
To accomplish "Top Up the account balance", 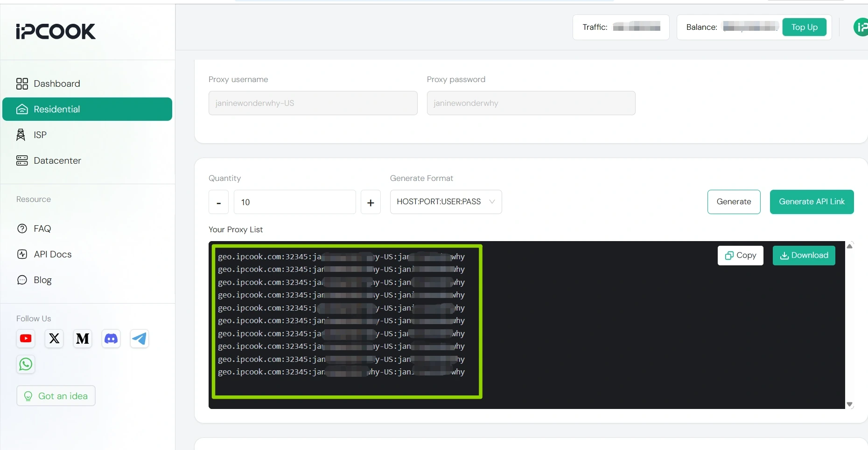I will coord(805,27).
